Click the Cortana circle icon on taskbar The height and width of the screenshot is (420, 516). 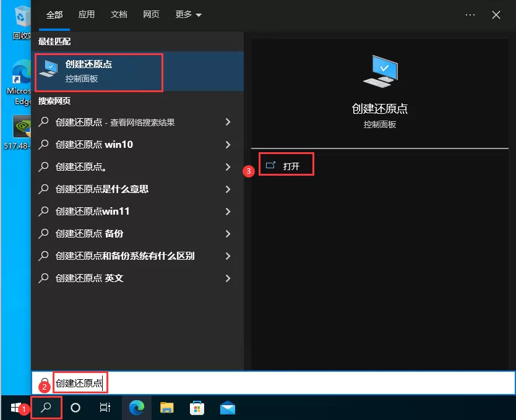pyautogui.click(x=75, y=408)
